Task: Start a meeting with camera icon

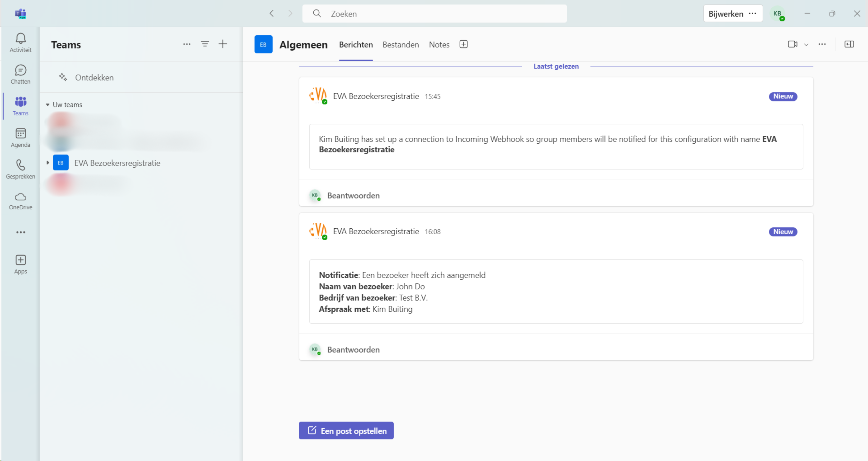Action: (x=792, y=44)
